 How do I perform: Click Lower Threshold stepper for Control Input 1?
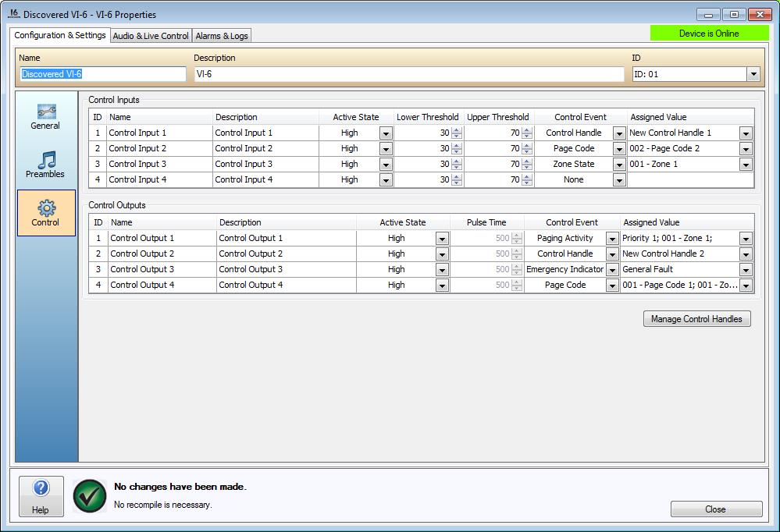(x=457, y=133)
